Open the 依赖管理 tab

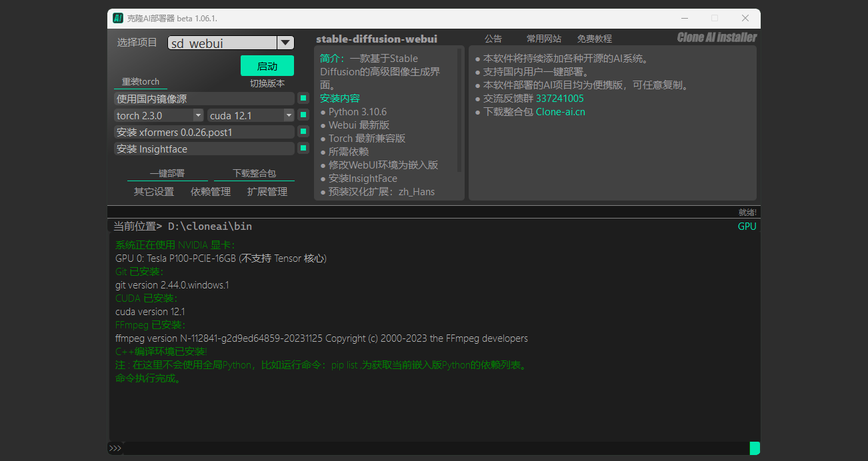tap(211, 192)
